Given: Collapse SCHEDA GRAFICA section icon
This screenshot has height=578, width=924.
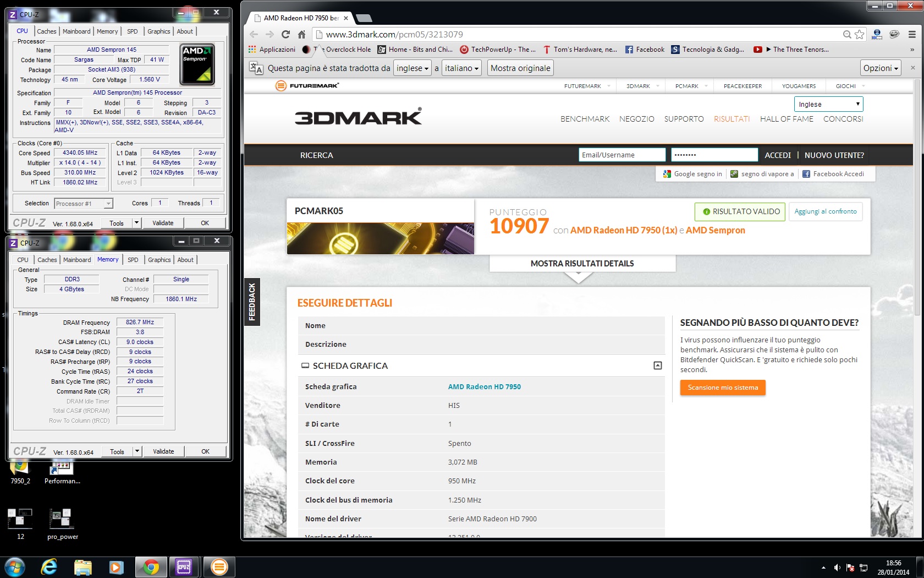Looking at the screenshot, I should click(657, 366).
